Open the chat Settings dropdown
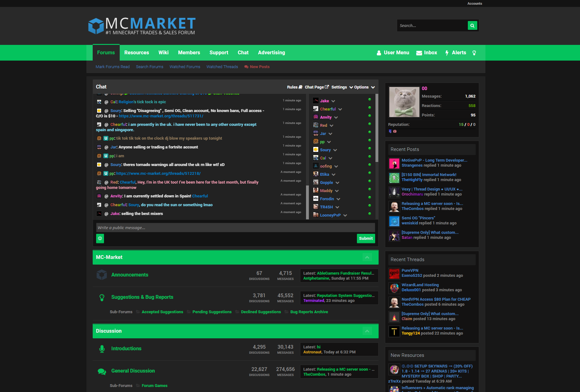This screenshot has width=580, height=392. pos(342,87)
